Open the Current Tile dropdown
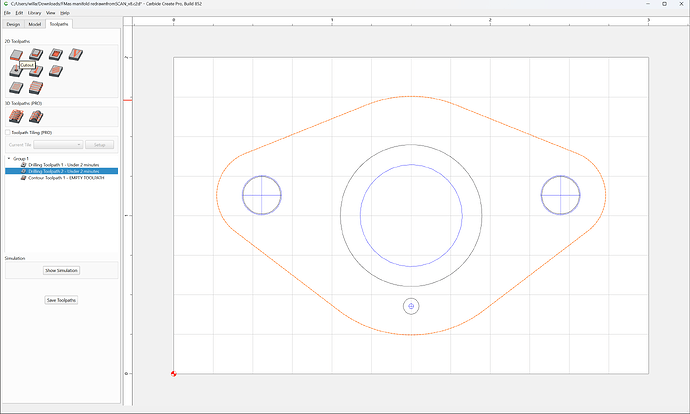The width and height of the screenshot is (690, 414). (x=58, y=145)
